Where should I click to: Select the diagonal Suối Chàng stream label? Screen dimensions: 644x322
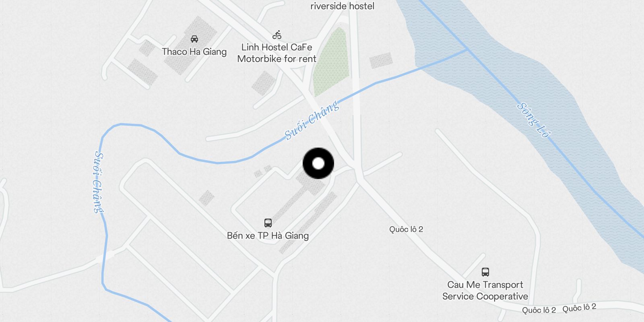coord(312,120)
